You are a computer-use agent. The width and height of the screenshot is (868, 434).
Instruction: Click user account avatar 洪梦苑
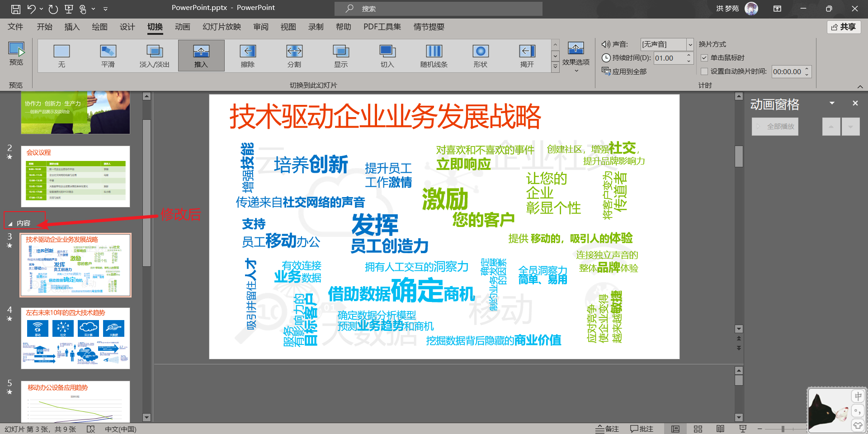751,9
